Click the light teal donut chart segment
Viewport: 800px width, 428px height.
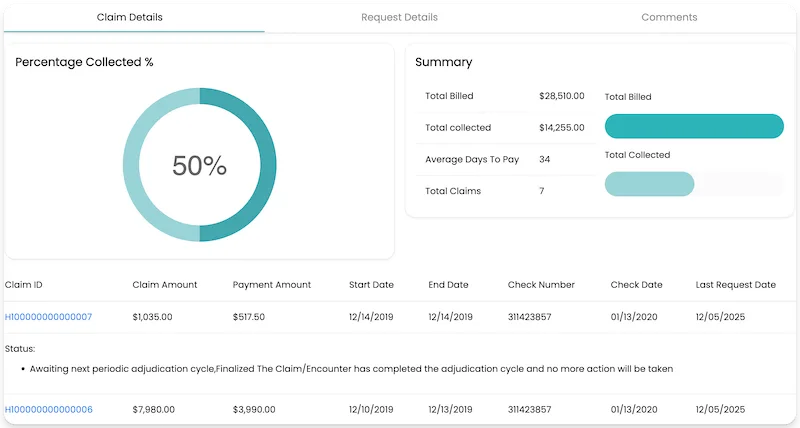click(x=131, y=165)
